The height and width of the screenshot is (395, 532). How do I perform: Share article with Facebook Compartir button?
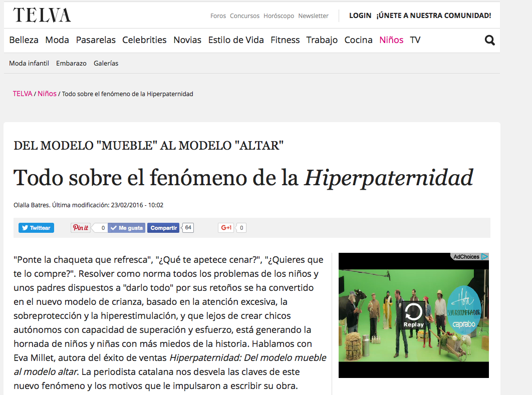click(x=163, y=228)
